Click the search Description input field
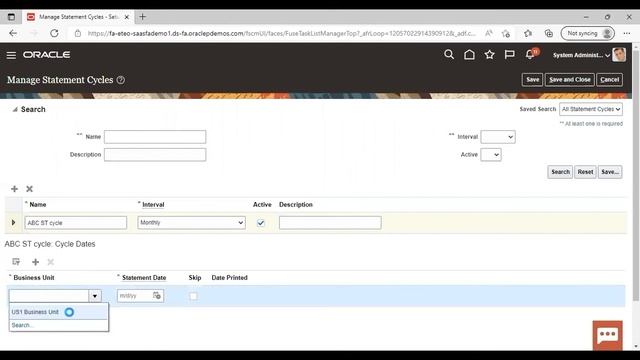This screenshot has height=360, width=640. coord(155,155)
